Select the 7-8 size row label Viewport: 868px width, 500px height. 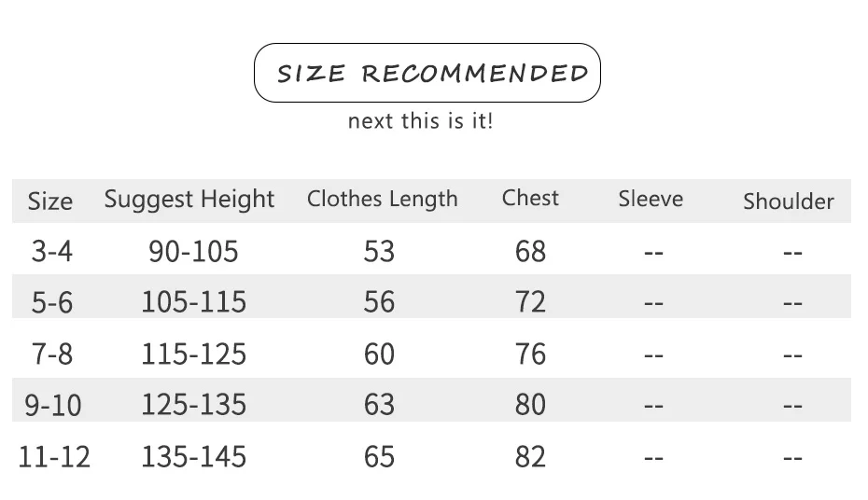(x=52, y=354)
